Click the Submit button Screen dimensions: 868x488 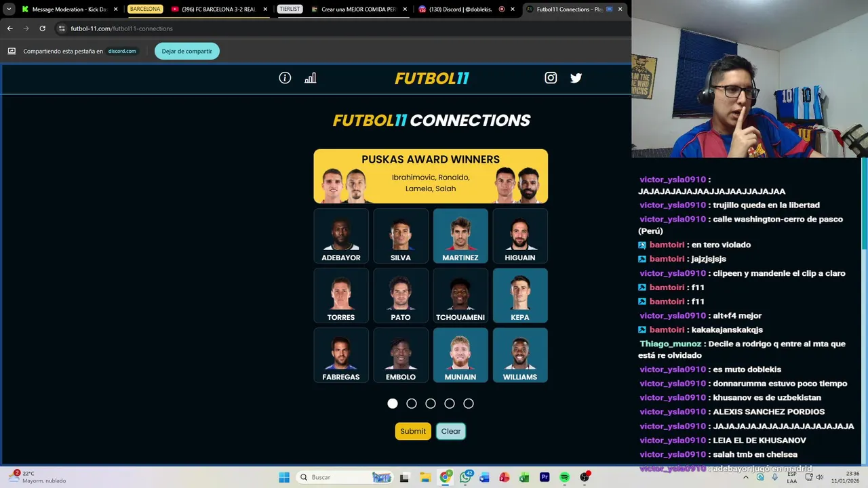413,431
